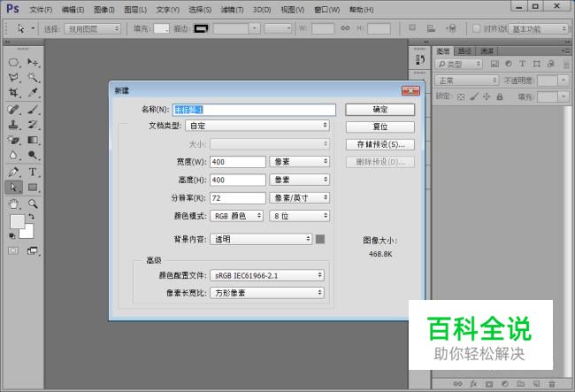Change the screen mode
Image resolution: width=575 pixels, height=392 pixels.
(x=32, y=250)
